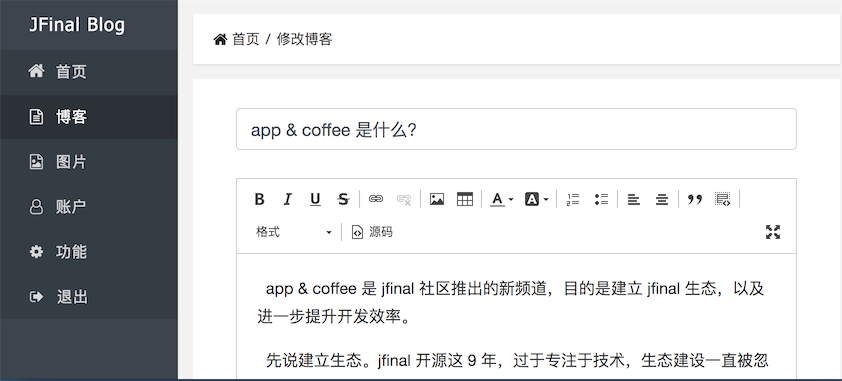This screenshot has width=842, height=381.
Task: Toggle italic formatting in editor toolbar
Action: point(287,200)
